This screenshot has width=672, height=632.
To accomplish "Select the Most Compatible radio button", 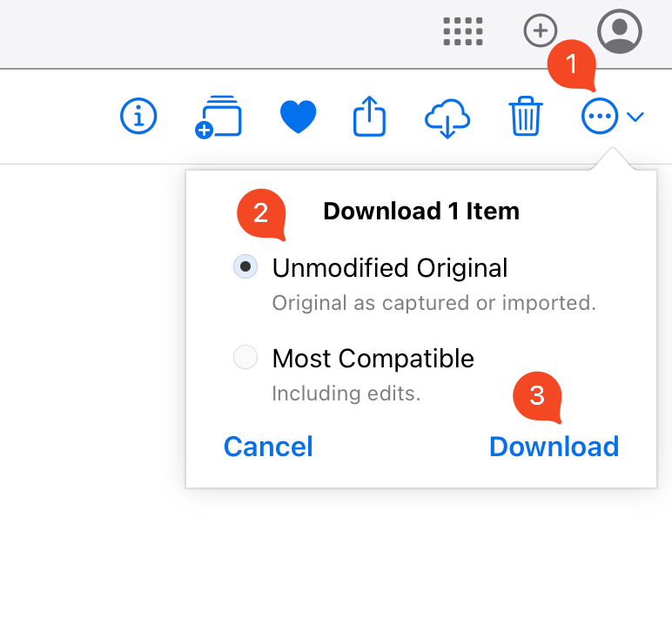I will point(246,358).
